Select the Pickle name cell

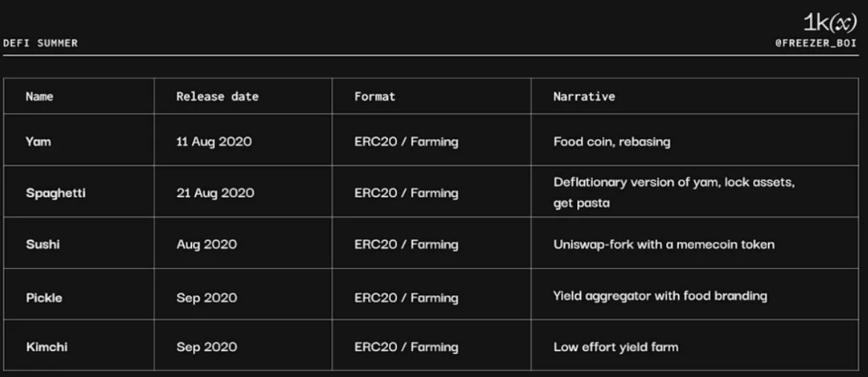coord(44,298)
